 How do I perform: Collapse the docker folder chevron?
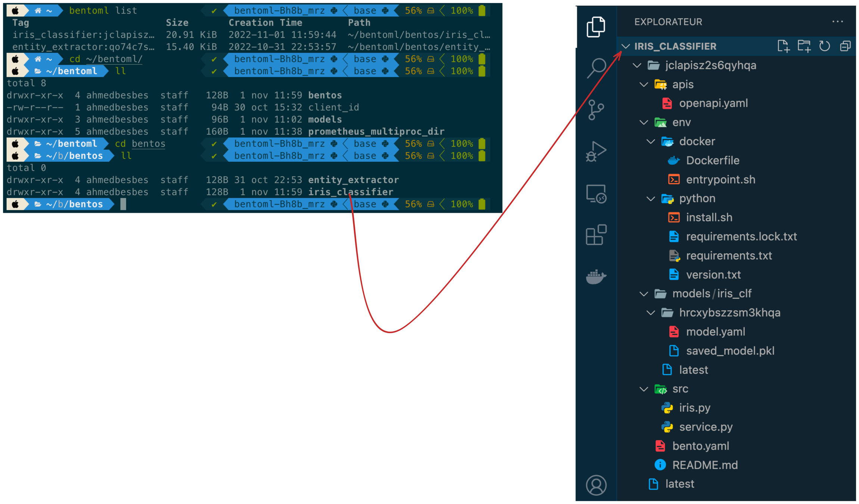pos(651,141)
